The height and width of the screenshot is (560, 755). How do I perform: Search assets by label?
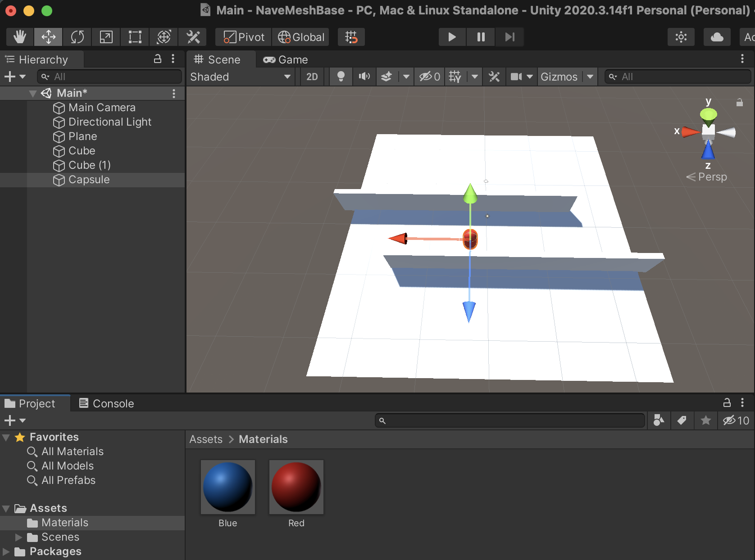[682, 420]
